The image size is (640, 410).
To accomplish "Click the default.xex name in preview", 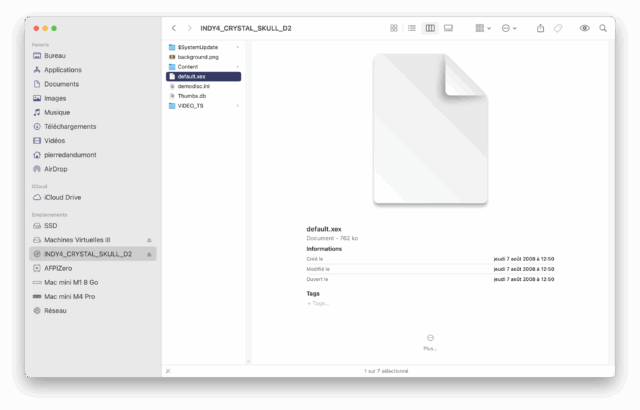I will 324,229.
